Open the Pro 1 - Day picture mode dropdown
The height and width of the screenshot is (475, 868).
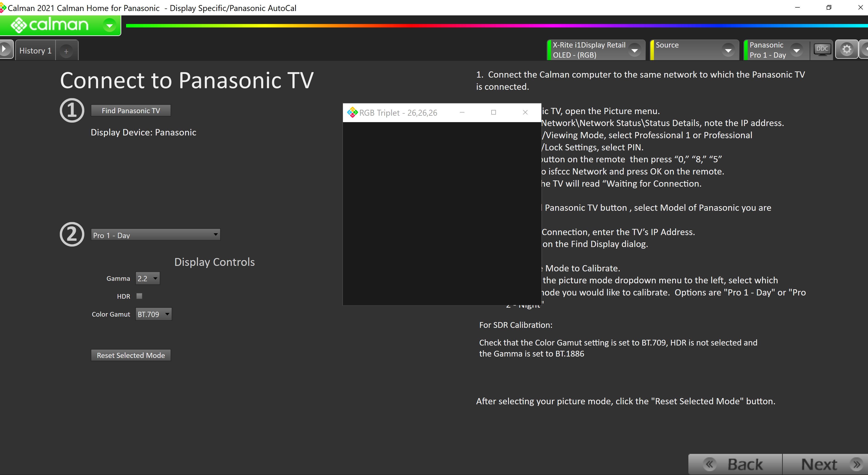155,235
